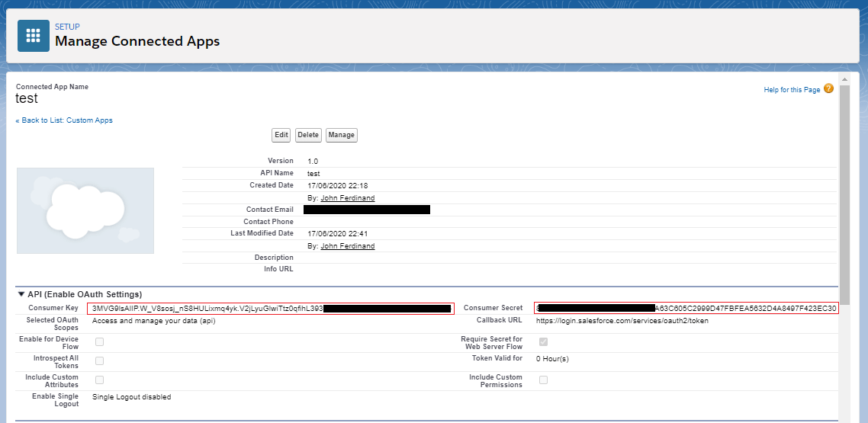Select the Consumer Secret value text
The height and width of the screenshot is (423, 868).
click(x=686, y=308)
